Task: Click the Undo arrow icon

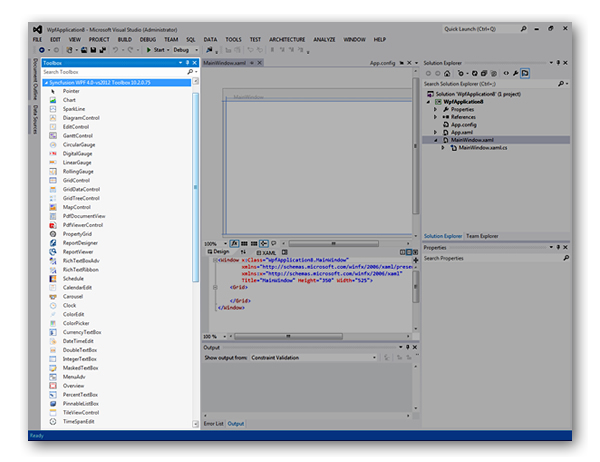Action: (115, 50)
